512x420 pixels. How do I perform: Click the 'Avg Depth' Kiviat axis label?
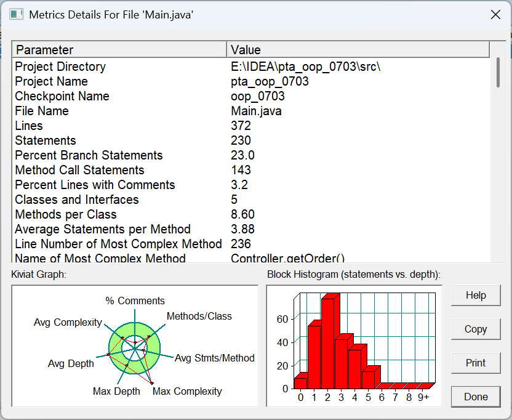click(x=71, y=363)
